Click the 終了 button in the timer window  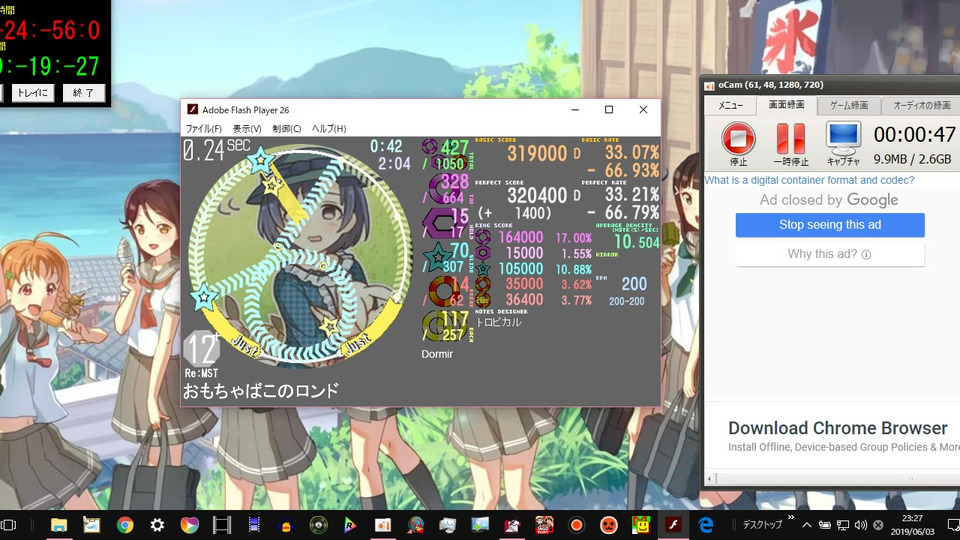tap(83, 93)
